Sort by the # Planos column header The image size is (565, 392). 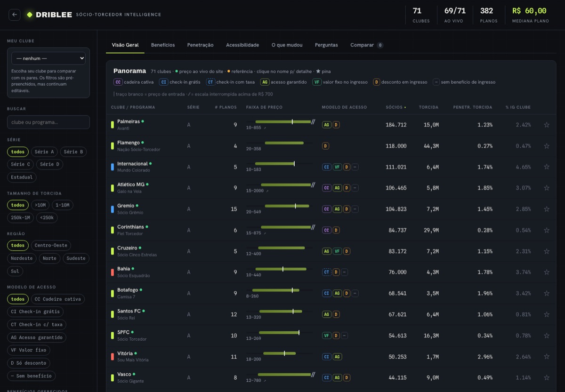[x=226, y=107]
